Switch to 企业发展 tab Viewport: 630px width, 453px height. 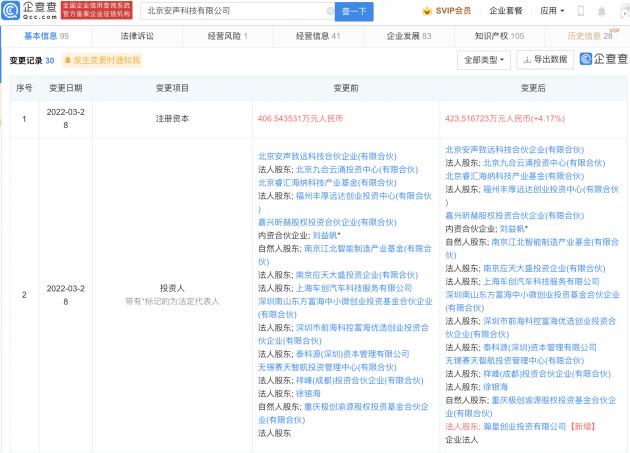click(409, 36)
